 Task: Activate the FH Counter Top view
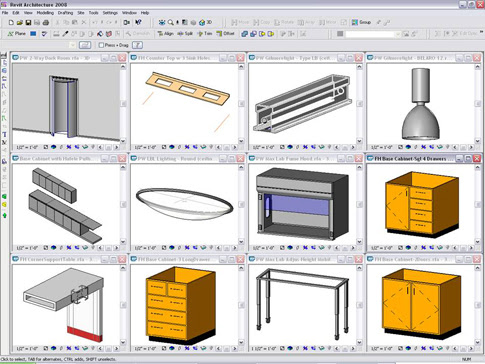coord(184,103)
